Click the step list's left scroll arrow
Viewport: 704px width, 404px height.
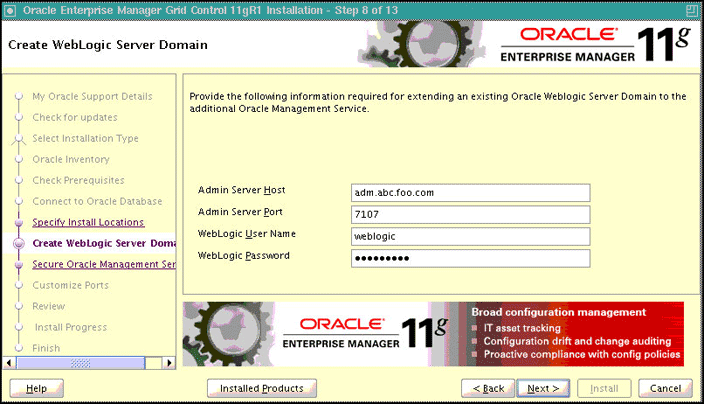coord(9,363)
